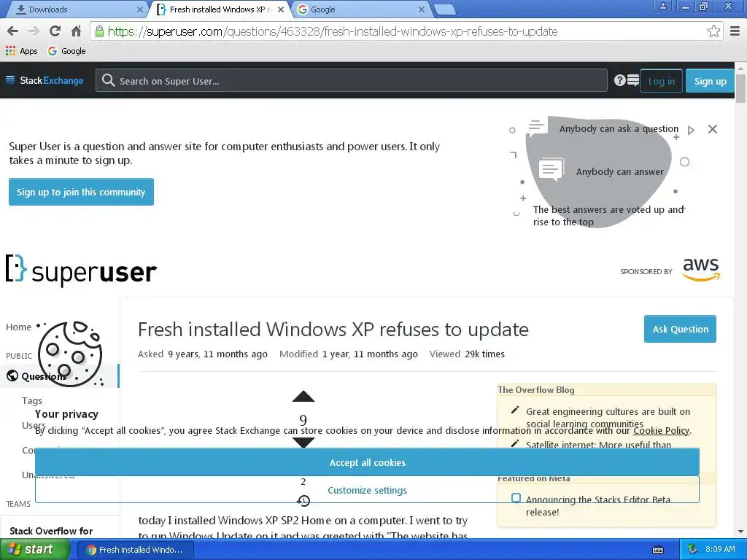Screen dimensions: 747x560
Task: Bookmark this page with the star icon
Action: (x=713, y=31)
